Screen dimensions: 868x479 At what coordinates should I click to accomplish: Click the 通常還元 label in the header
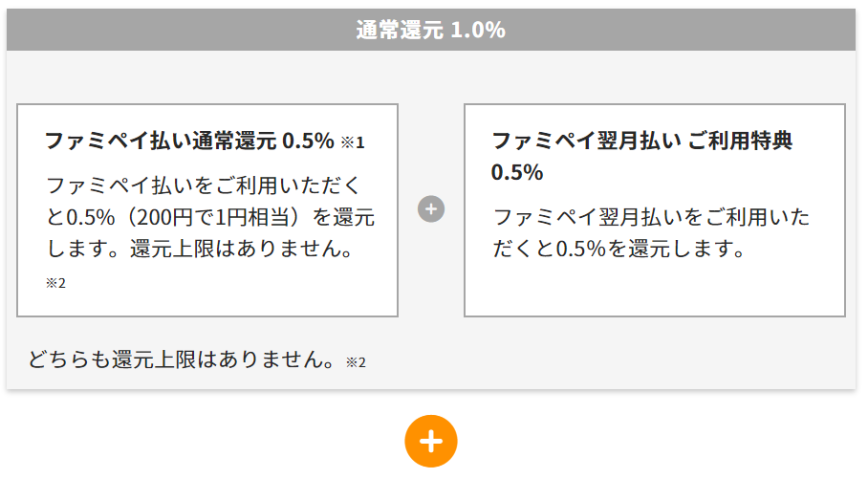tap(400, 30)
